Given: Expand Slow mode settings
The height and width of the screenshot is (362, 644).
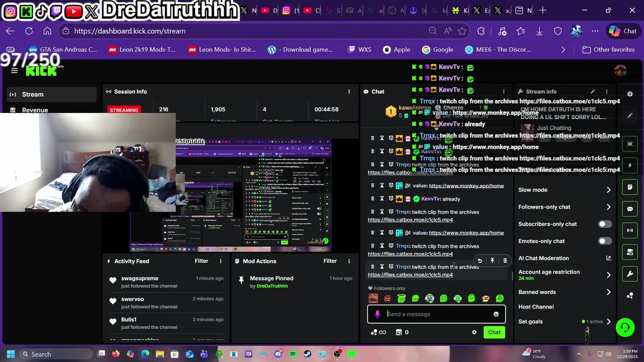Looking at the screenshot, I should (x=608, y=190).
